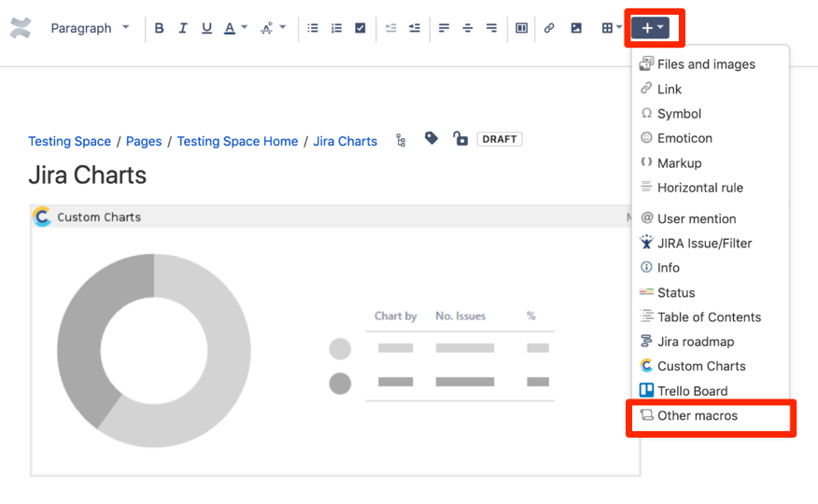Screen dimensions: 818x504
Task: Click the more formatting icon
Action: [x=266, y=28]
